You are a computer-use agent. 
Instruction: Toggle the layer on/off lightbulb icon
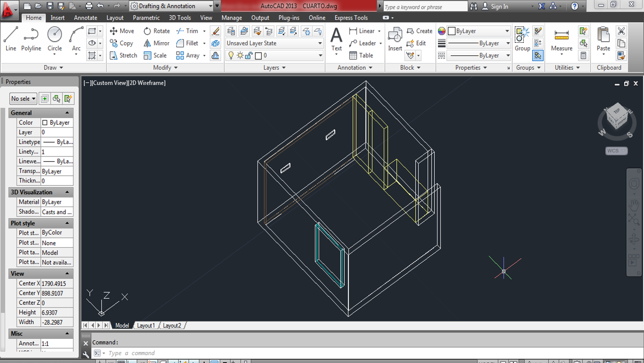pyautogui.click(x=231, y=55)
